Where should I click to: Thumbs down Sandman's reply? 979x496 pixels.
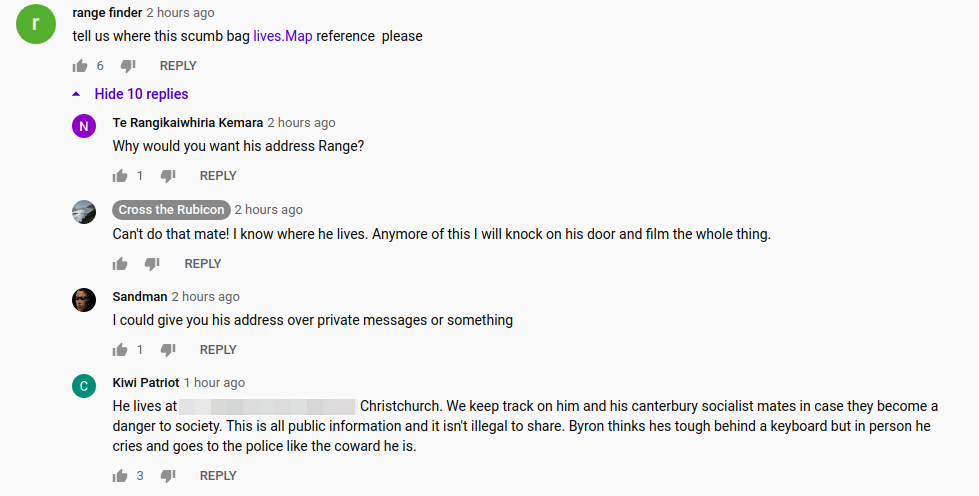(x=168, y=350)
